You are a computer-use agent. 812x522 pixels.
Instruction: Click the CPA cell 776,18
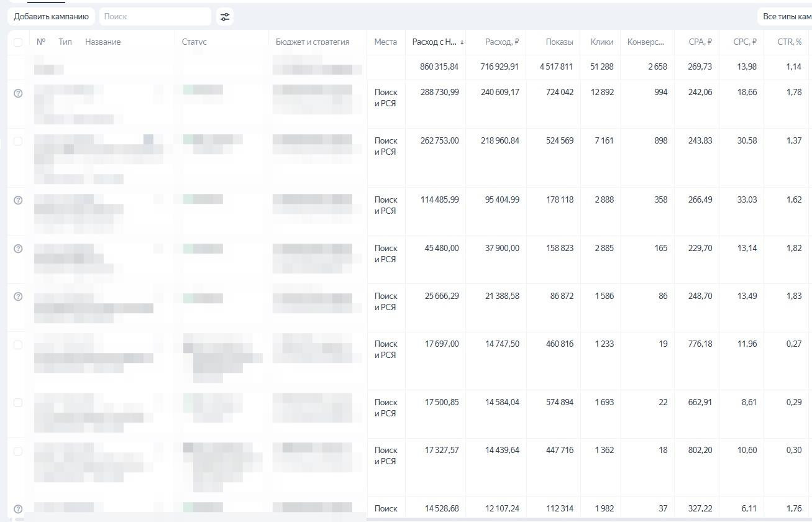700,344
